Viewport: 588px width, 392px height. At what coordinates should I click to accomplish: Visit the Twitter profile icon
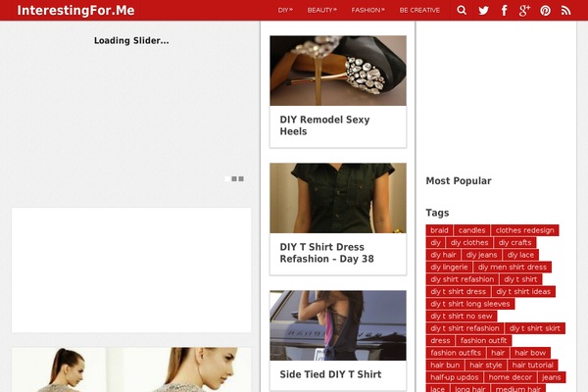(483, 10)
